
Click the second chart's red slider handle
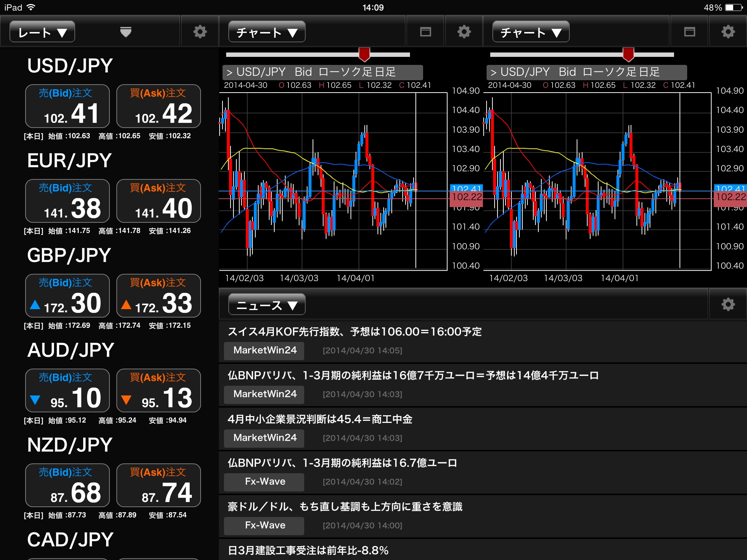click(628, 54)
